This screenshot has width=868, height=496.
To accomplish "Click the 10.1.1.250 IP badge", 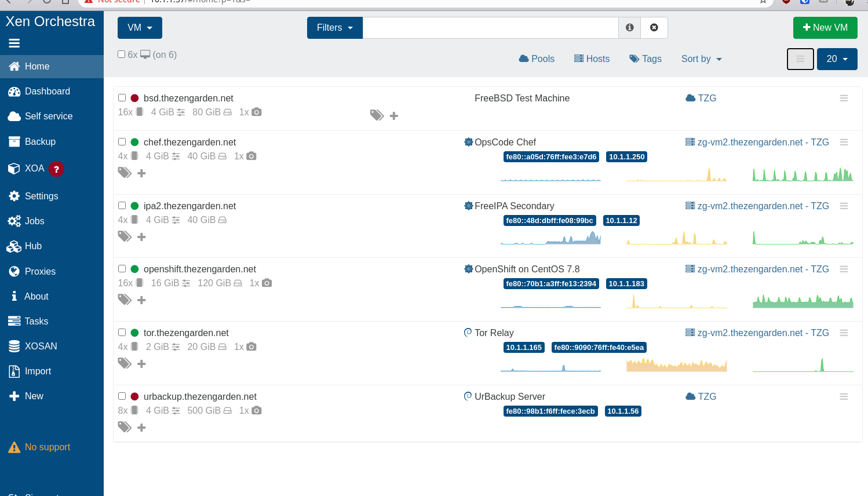I will [626, 157].
